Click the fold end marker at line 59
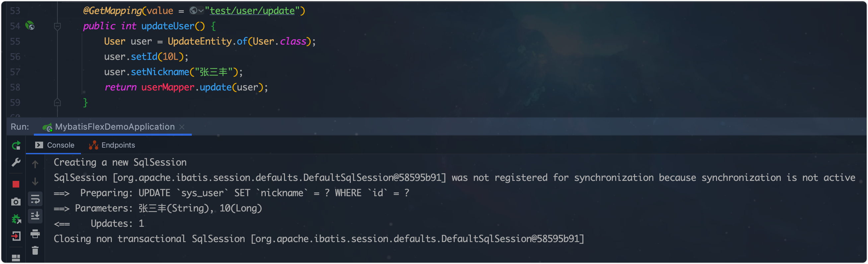 point(57,102)
